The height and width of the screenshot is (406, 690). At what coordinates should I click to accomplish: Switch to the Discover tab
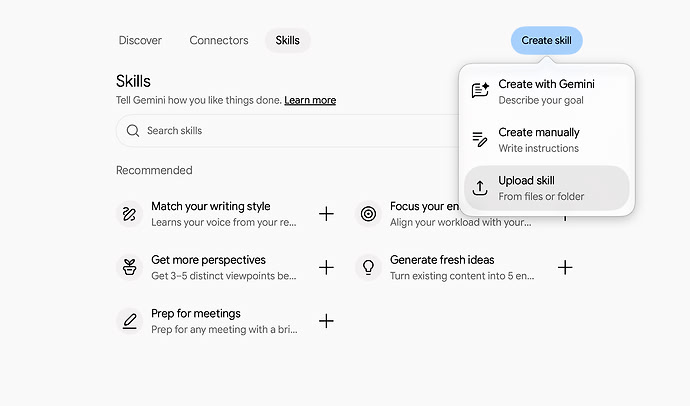coord(140,40)
